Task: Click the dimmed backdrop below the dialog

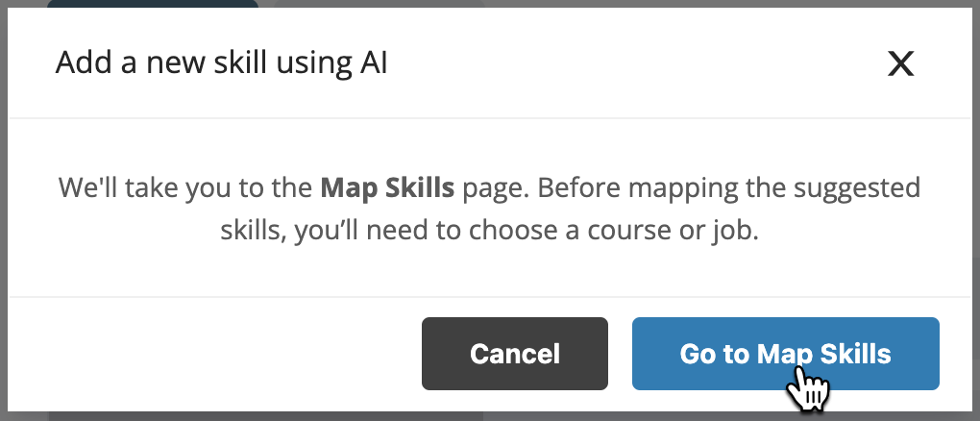Action: [490, 416]
